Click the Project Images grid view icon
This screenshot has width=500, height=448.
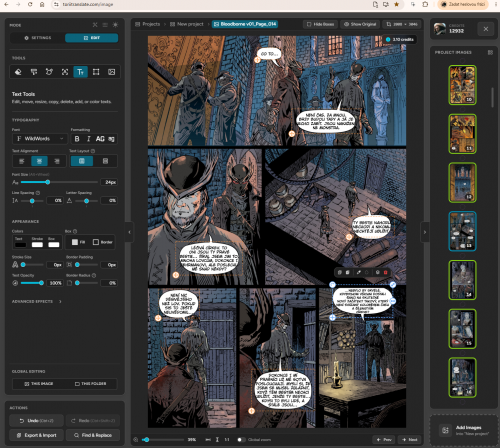click(x=490, y=52)
